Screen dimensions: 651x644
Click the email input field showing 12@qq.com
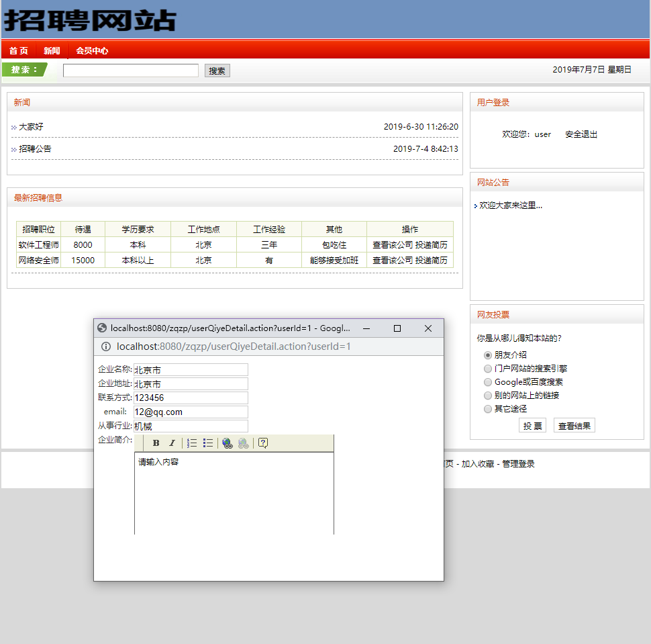pos(190,412)
